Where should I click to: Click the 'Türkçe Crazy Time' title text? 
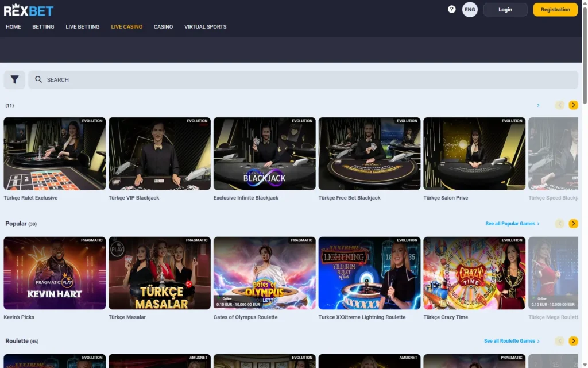coord(446,317)
